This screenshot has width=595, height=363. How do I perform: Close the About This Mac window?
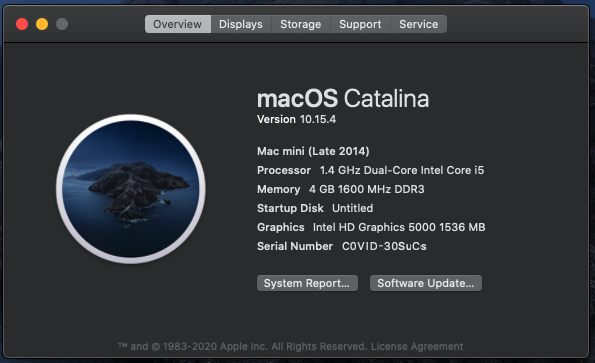(x=22, y=24)
